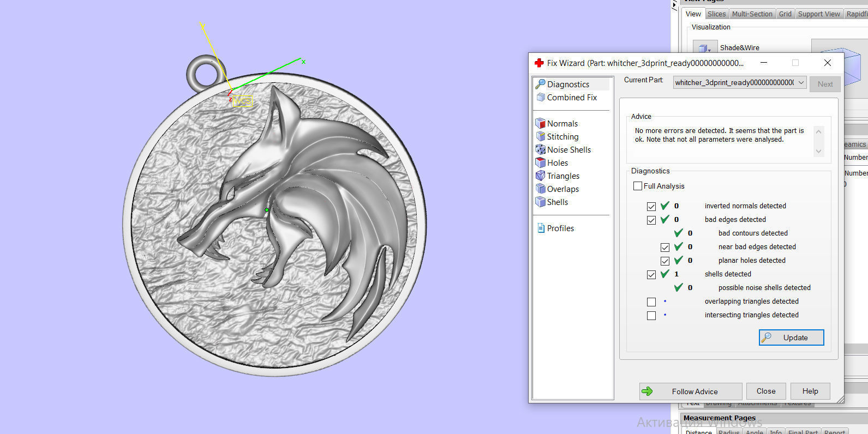Enable intersecting triangles detection
The image size is (868, 434).
pyautogui.click(x=651, y=315)
